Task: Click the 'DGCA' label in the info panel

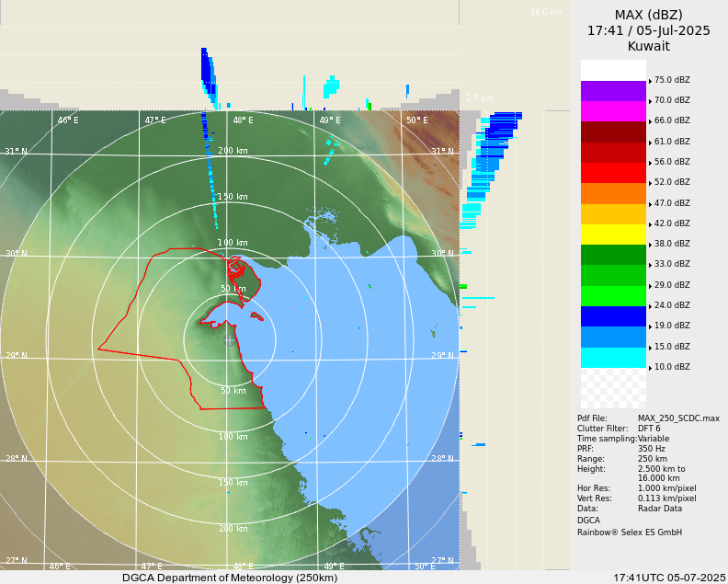Action: click(x=588, y=521)
